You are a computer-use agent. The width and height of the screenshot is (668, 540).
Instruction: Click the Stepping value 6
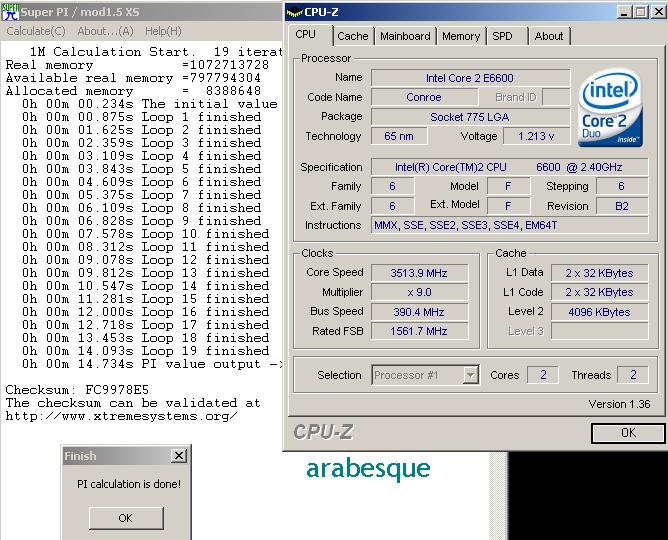pyautogui.click(x=622, y=186)
